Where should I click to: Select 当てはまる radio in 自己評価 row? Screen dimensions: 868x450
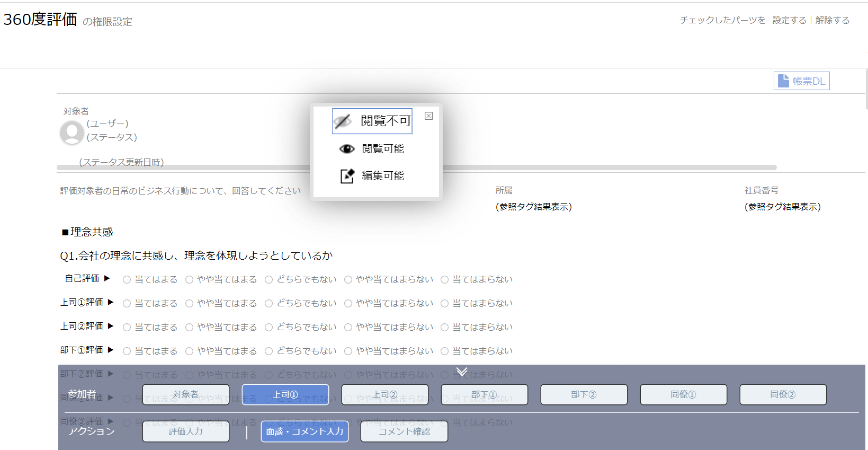(x=127, y=280)
